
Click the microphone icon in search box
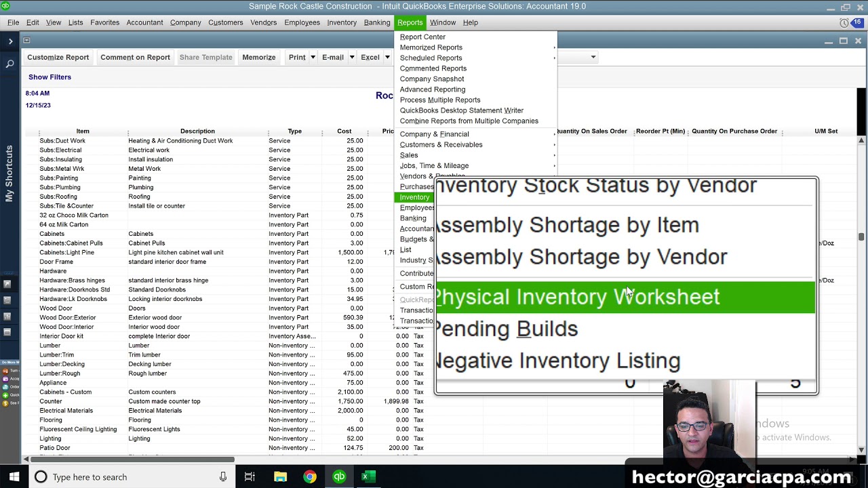[x=222, y=477]
